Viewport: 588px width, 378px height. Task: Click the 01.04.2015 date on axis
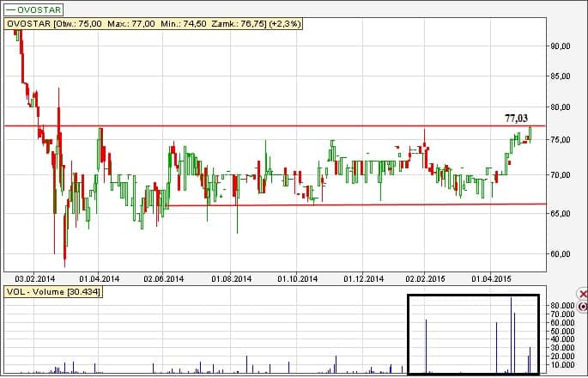pyautogui.click(x=491, y=278)
